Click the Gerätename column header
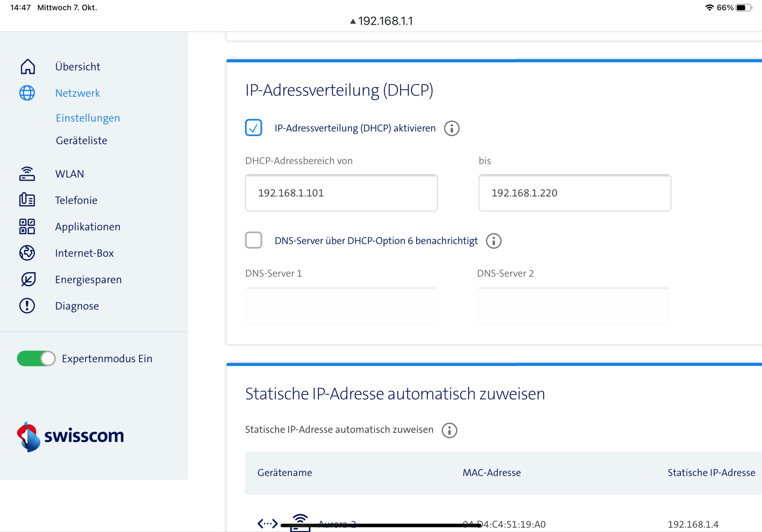762x532 pixels. [x=285, y=473]
